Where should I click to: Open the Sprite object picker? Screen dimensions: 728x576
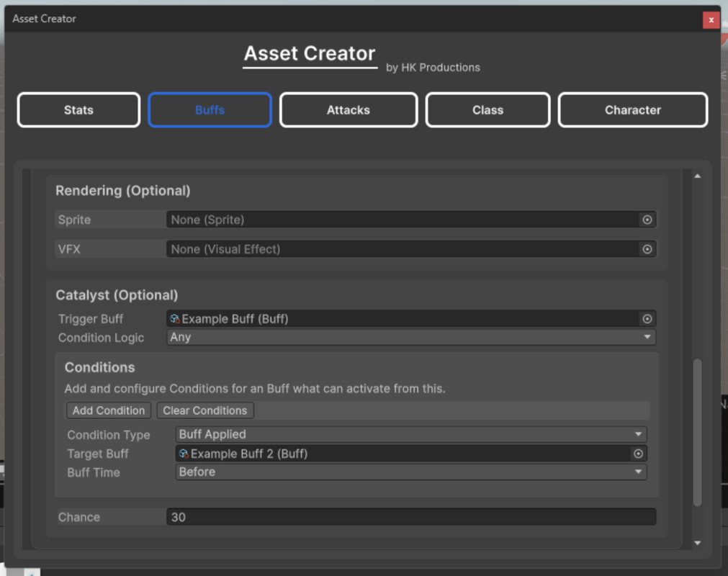[647, 220]
